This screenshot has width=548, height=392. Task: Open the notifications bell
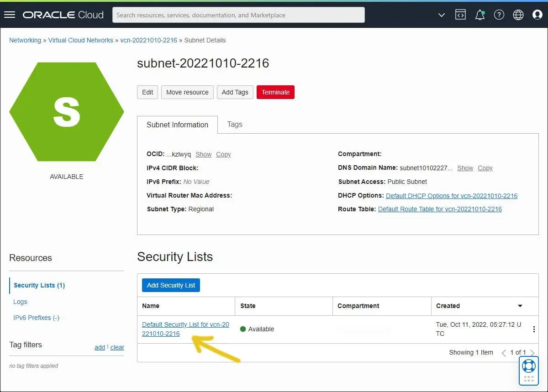[480, 15]
